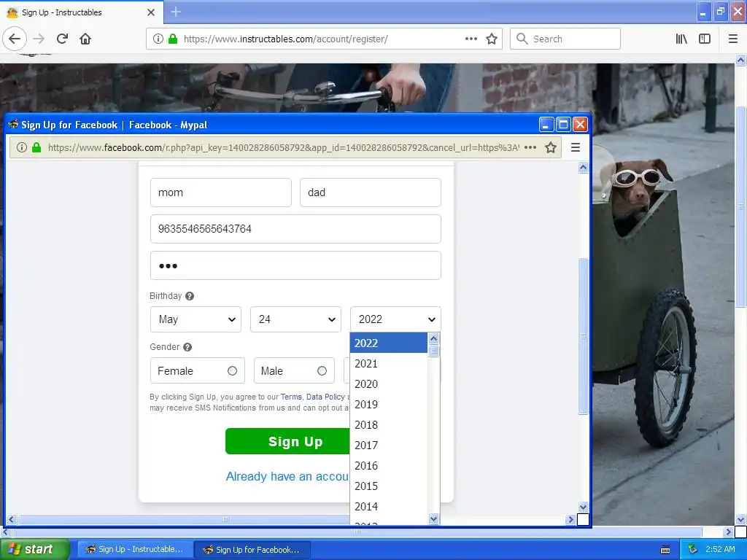Open the Library icon in the main toolbar
The height and width of the screenshot is (560, 747).
pos(681,39)
